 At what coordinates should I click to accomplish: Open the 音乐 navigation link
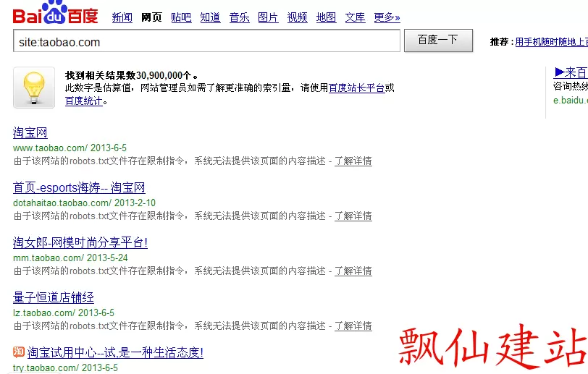click(239, 17)
